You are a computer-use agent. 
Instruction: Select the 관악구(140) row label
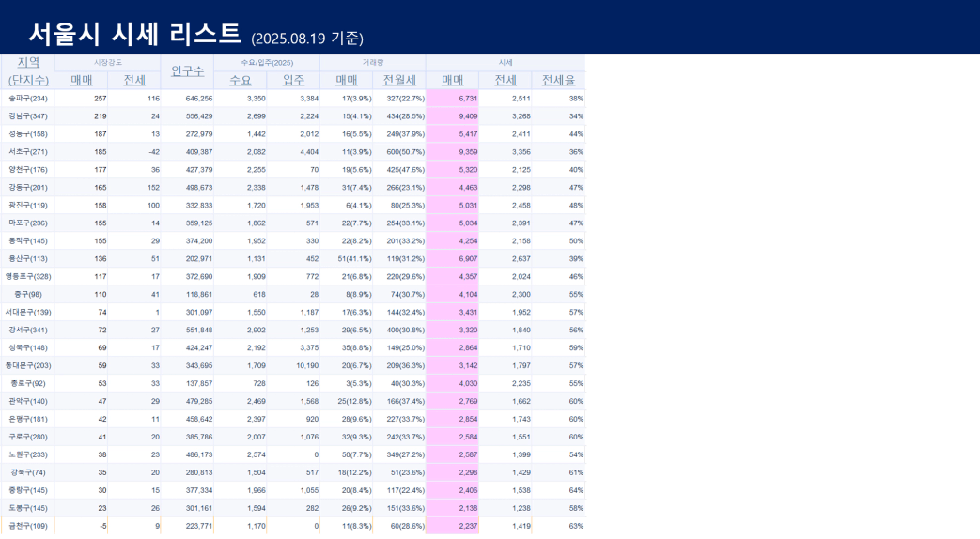click(27, 401)
